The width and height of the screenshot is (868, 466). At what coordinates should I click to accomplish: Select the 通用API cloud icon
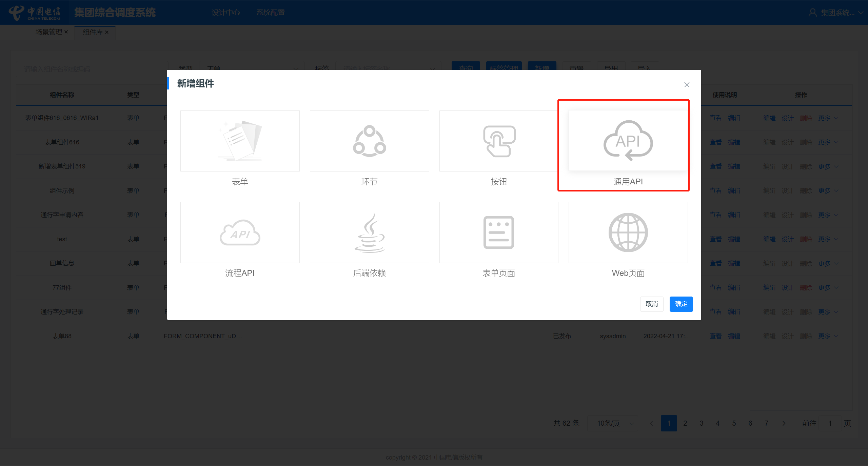628,141
